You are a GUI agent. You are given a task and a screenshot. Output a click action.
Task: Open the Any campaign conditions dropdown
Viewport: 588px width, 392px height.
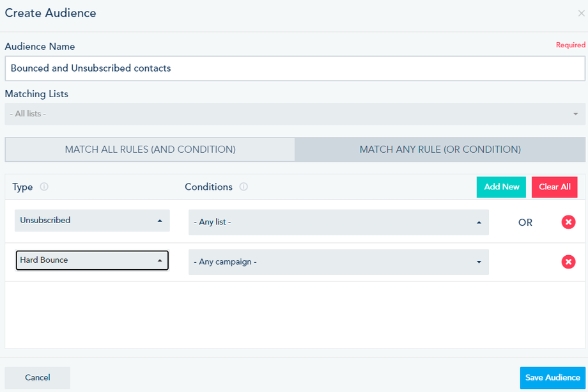[338, 262]
